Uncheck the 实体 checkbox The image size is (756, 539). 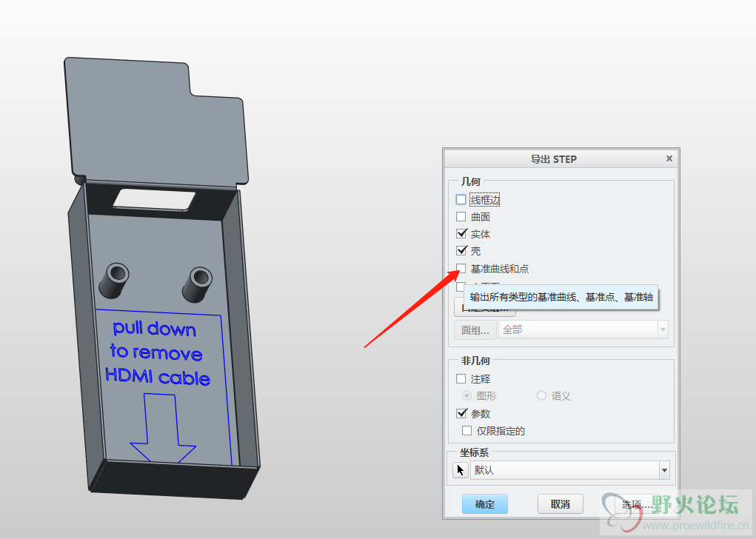coord(461,234)
